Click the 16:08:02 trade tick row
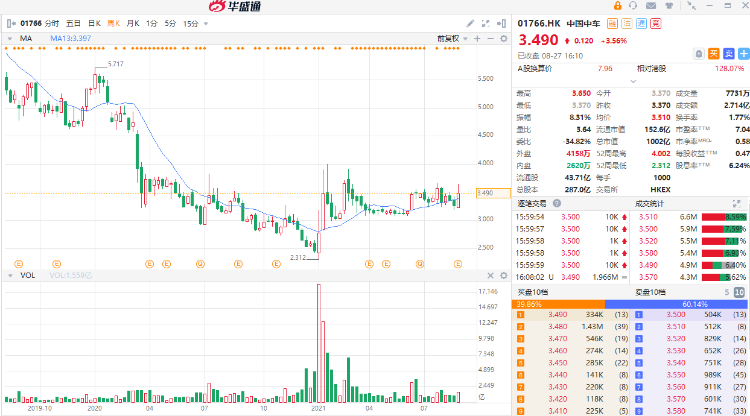 (571, 277)
